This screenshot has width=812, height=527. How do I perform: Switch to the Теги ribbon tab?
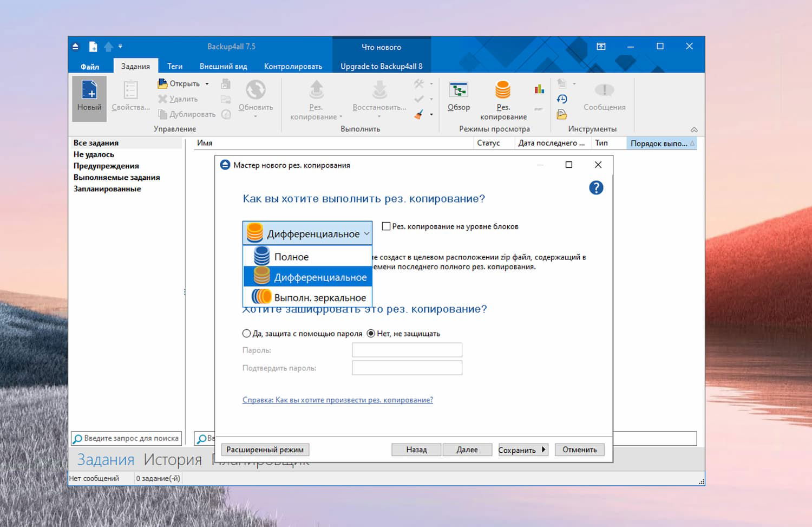pyautogui.click(x=175, y=66)
